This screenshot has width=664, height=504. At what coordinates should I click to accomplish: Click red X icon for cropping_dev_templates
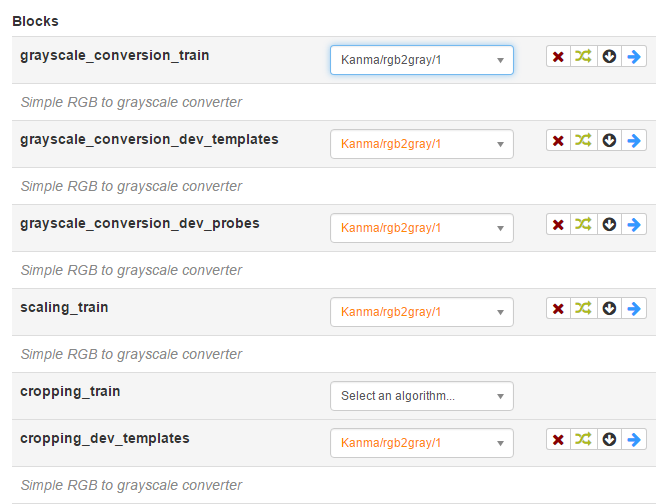point(558,439)
